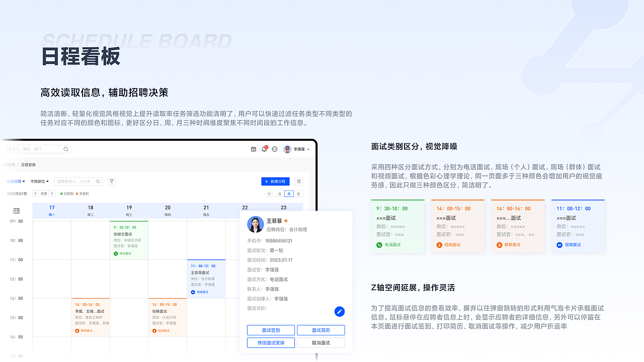This screenshot has width=644, height=362.
Task: Select day 18 周二 column header
Action: click(x=91, y=211)
